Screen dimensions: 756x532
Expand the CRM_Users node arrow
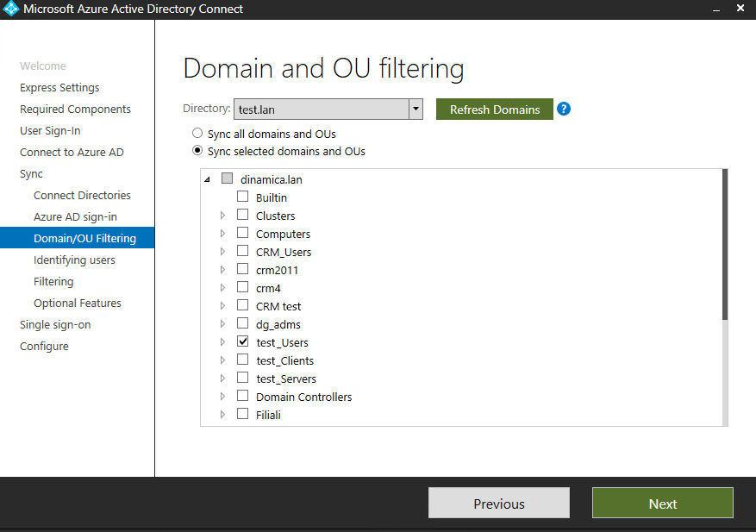pos(222,251)
